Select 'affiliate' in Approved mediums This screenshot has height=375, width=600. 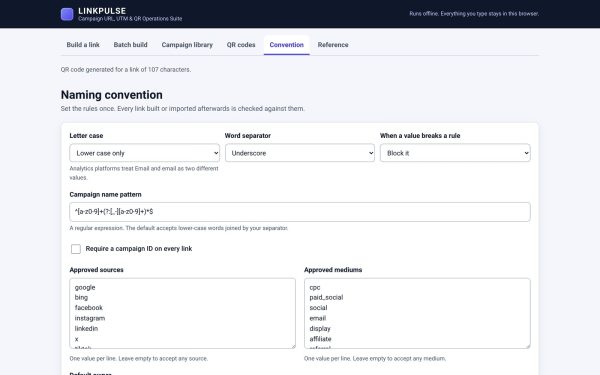coord(321,339)
